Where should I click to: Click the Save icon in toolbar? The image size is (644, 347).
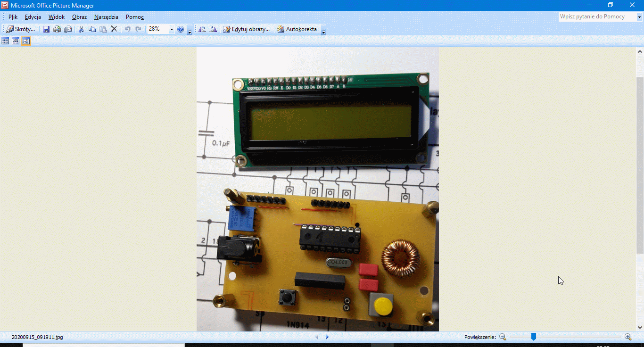pyautogui.click(x=46, y=29)
